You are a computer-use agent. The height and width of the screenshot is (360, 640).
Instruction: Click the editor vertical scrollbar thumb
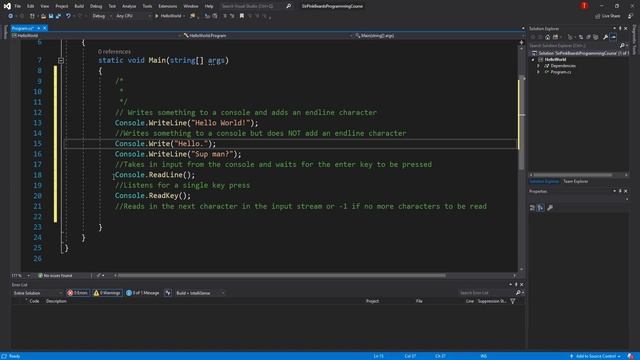click(521, 122)
